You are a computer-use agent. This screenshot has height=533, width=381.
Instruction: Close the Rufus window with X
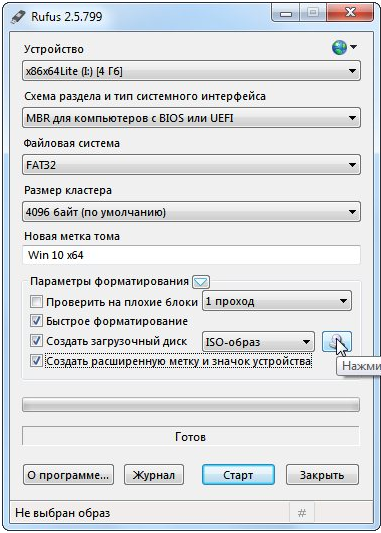[350, 14]
